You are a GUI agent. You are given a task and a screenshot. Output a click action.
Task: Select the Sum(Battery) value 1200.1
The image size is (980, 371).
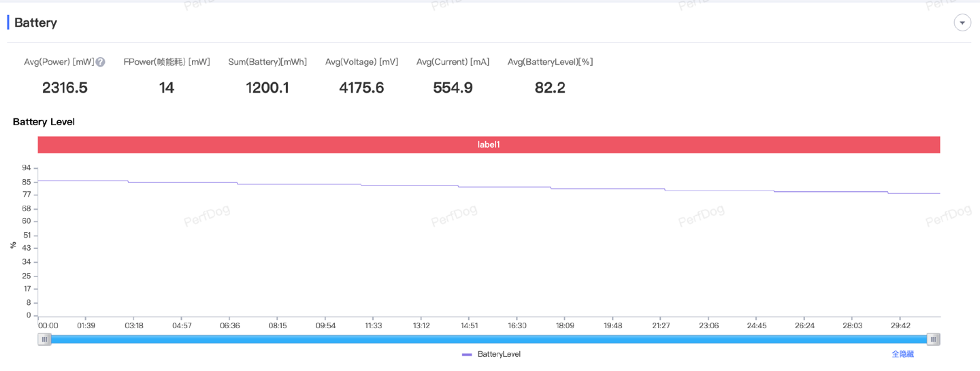[267, 88]
